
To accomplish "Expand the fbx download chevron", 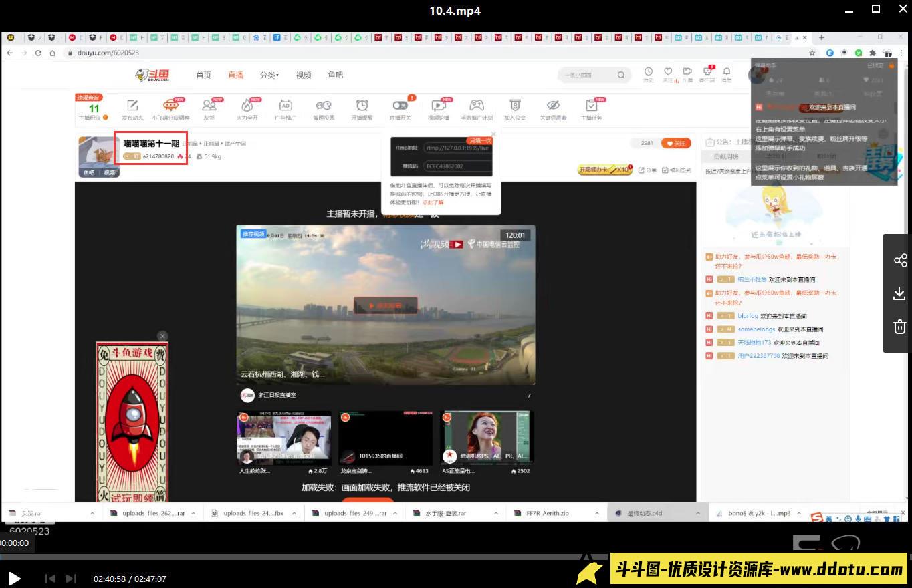I will (295, 513).
